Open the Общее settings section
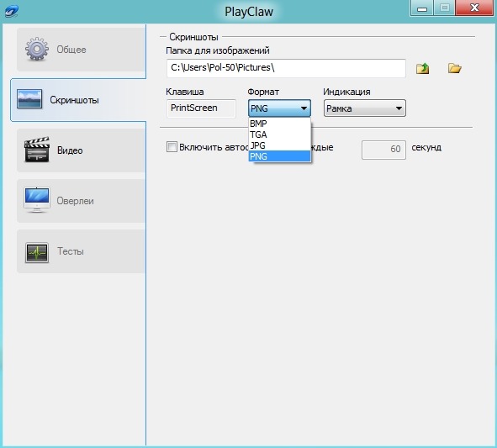Screen dimensions: 497x448 click(81, 50)
